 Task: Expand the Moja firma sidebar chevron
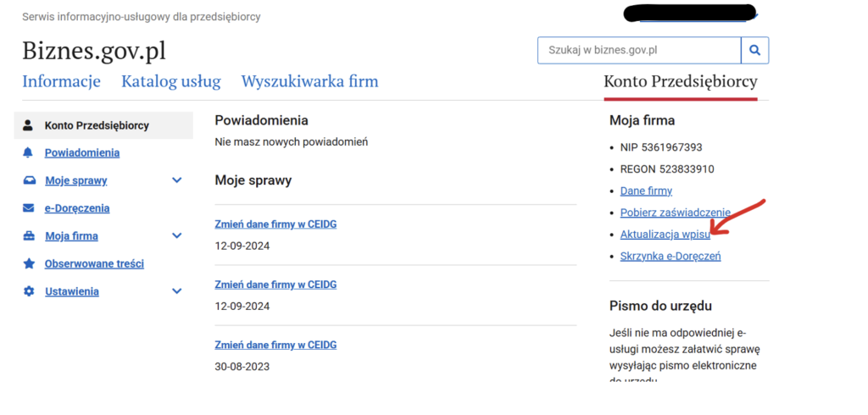point(177,236)
